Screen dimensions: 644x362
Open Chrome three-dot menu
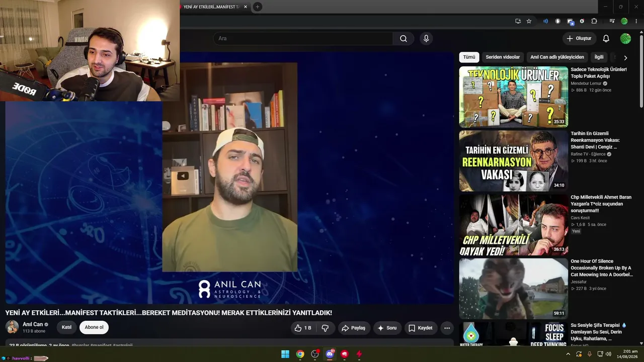[636, 21]
